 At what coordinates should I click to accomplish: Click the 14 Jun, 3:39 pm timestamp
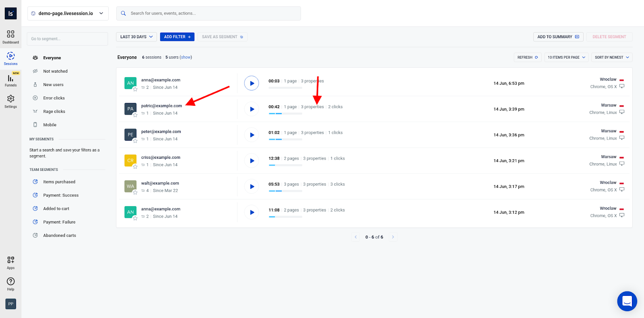point(509,109)
